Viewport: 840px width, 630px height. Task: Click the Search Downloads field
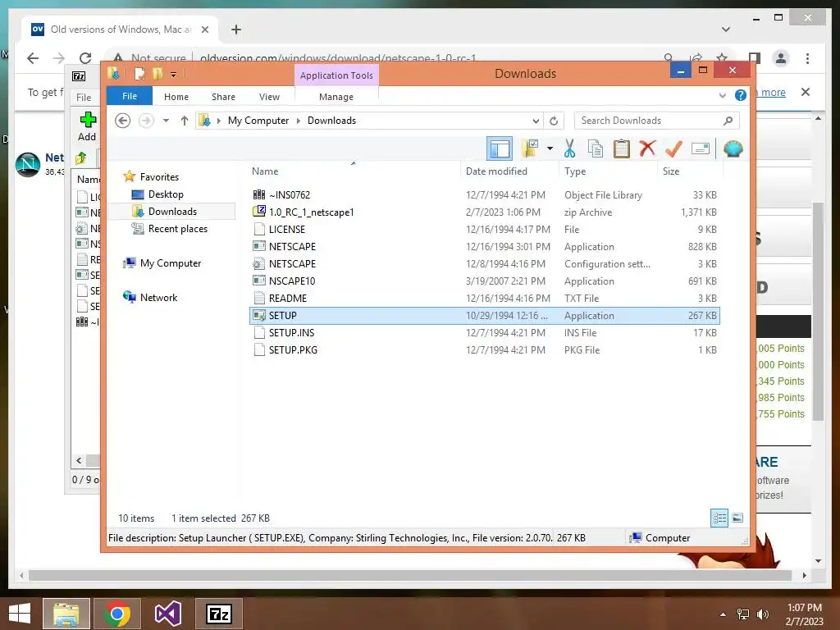656,121
